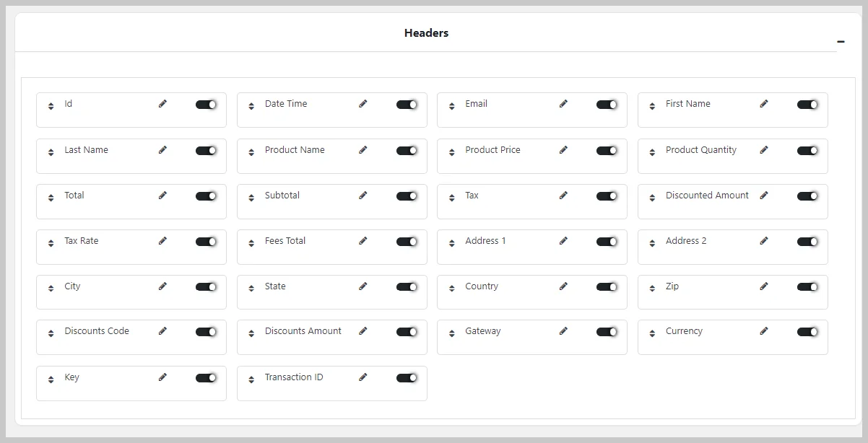This screenshot has height=443, width=868.
Task: Click the edit pencil beside Discounted Amount
Action: click(764, 196)
